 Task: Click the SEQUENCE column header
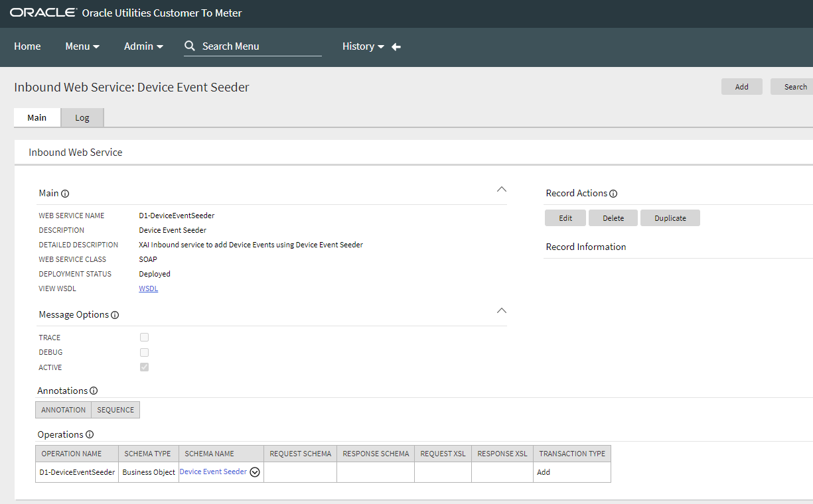coord(115,410)
